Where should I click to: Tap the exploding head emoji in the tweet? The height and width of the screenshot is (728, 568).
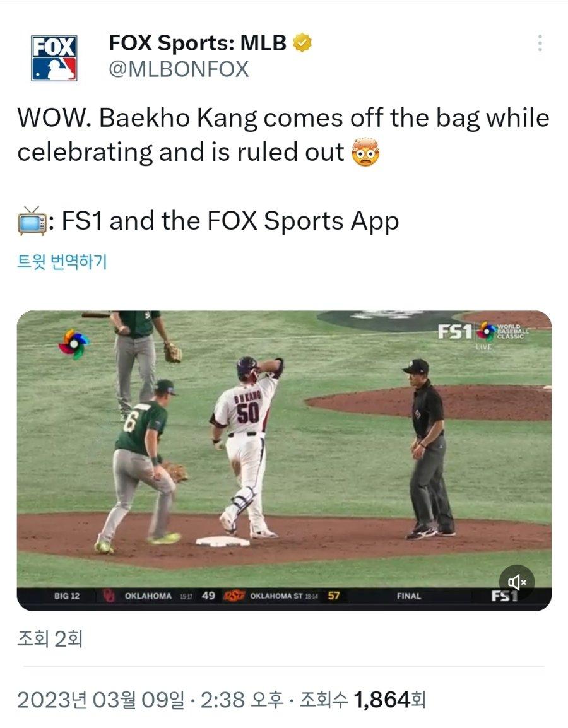[365, 152]
